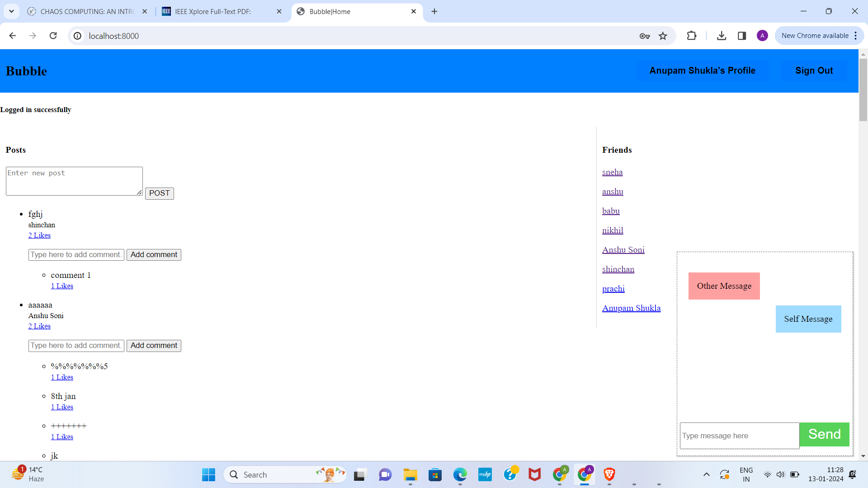The width and height of the screenshot is (868, 488).
Task: Switch to CHAOS COMPUTING tab
Action: pos(87,11)
